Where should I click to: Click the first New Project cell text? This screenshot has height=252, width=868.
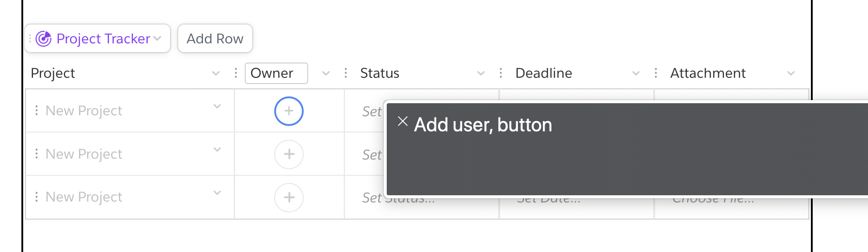coord(84,111)
